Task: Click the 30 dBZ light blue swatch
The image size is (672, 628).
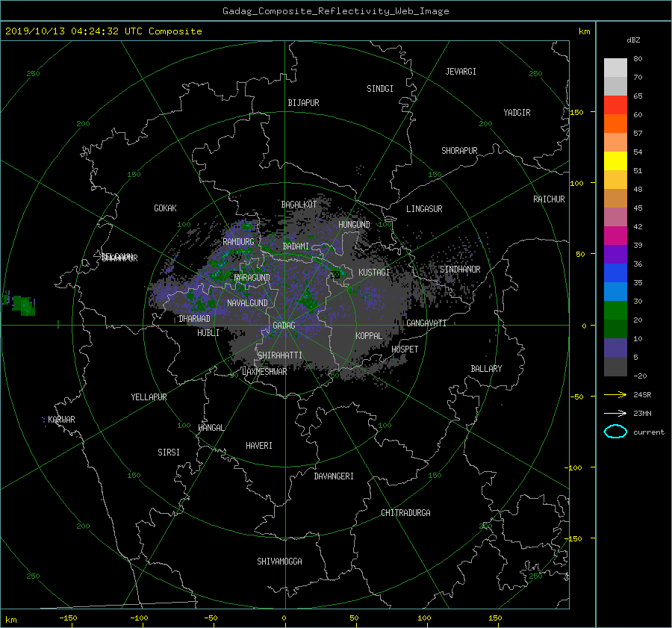Action: (615, 291)
